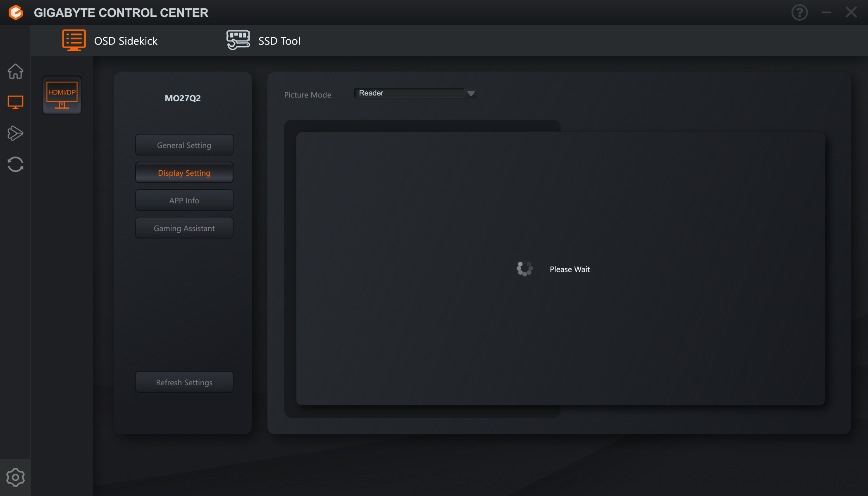Open the Home sidebar icon

tap(15, 71)
